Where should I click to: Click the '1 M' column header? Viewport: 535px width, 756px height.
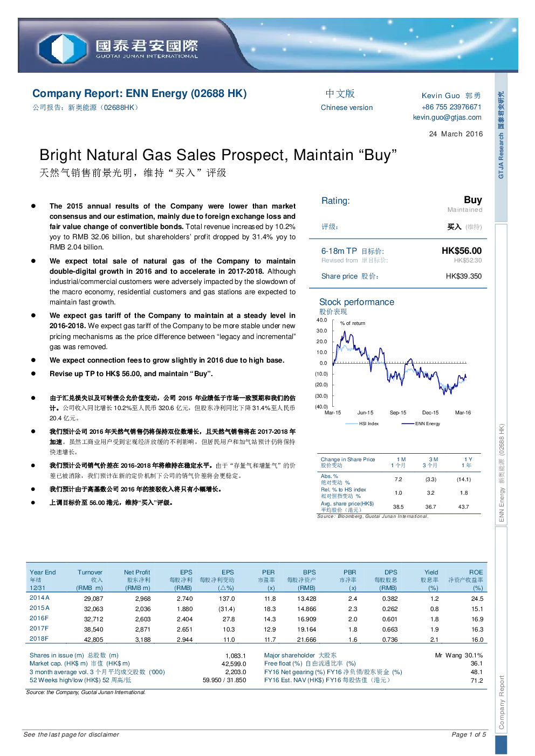point(401,460)
